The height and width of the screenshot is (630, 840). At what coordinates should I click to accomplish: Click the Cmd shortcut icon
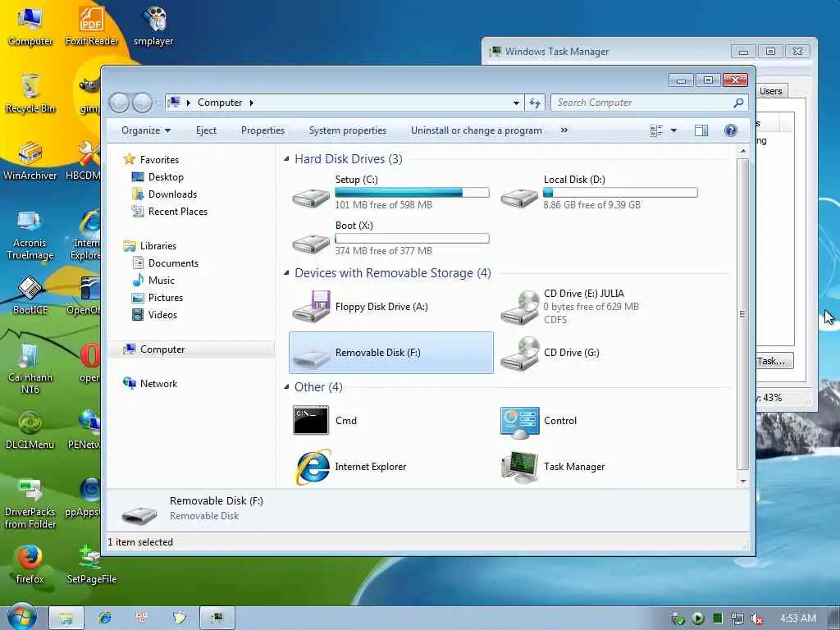pyautogui.click(x=311, y=420)
